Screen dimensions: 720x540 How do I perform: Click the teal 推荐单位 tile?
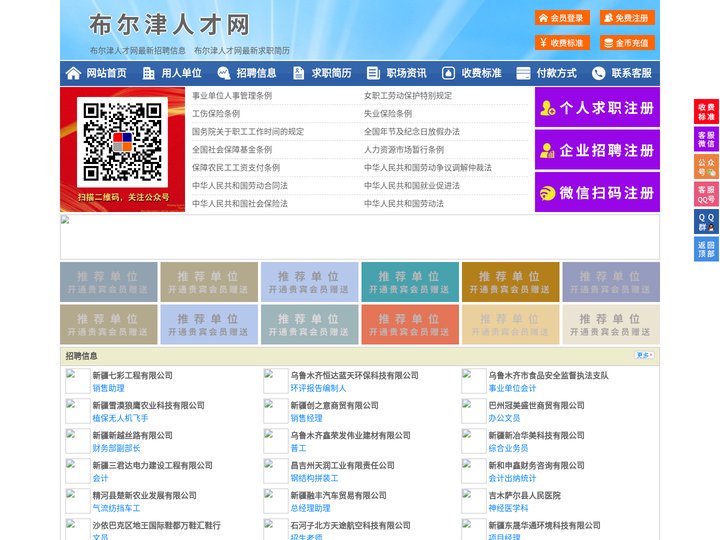point(410,282)
